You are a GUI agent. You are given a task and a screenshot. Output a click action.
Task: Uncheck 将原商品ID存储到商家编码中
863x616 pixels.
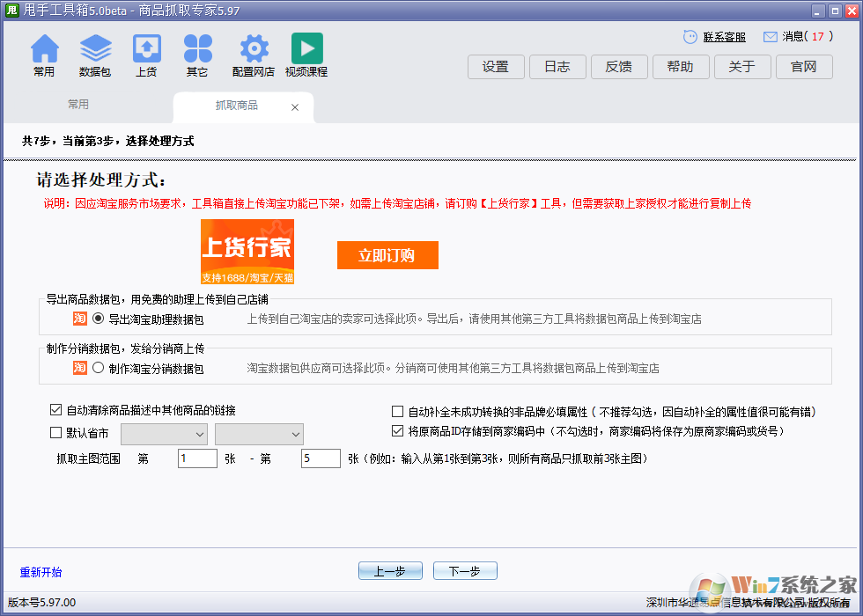point(397,431)
